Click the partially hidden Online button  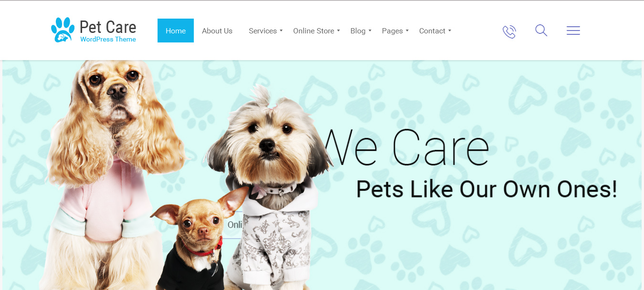[x=234, y=225]
